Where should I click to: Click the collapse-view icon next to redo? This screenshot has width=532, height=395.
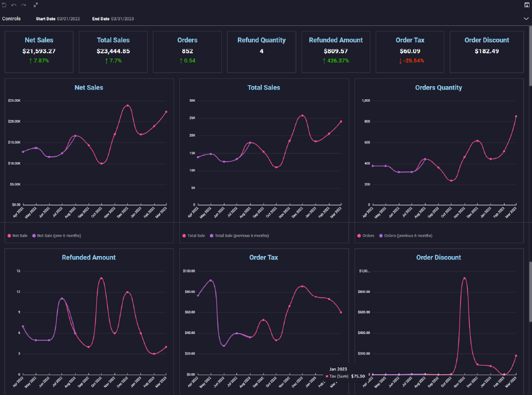(34, 5)
